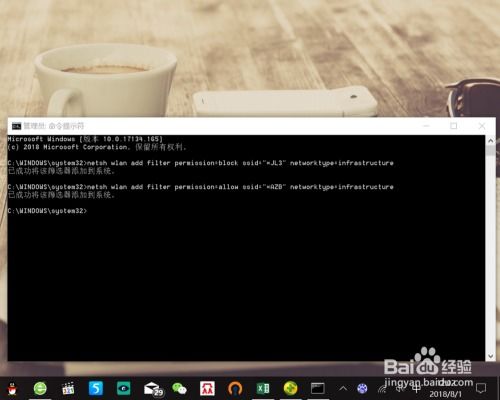Click the scrollbar down arrow in Command Prompt

coord(490,356)
